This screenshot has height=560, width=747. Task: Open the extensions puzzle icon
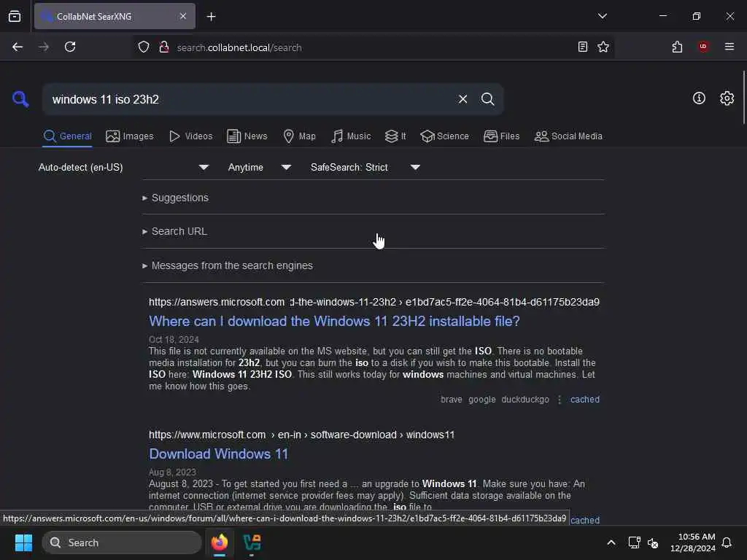click(677, 47)
